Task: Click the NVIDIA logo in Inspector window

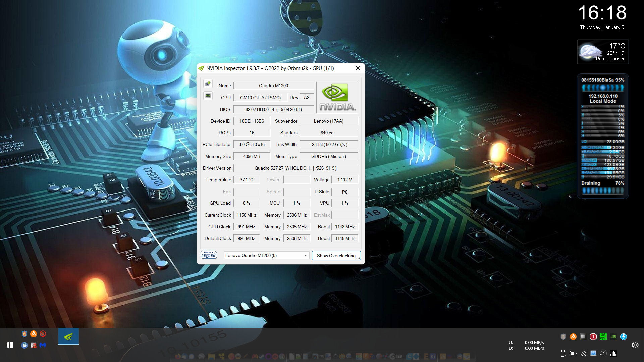Action: [x=337, y=97]
